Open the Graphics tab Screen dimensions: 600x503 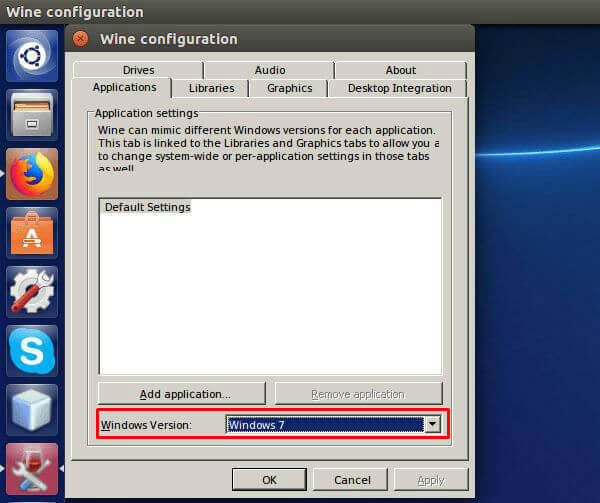click(x=290, y=88)
